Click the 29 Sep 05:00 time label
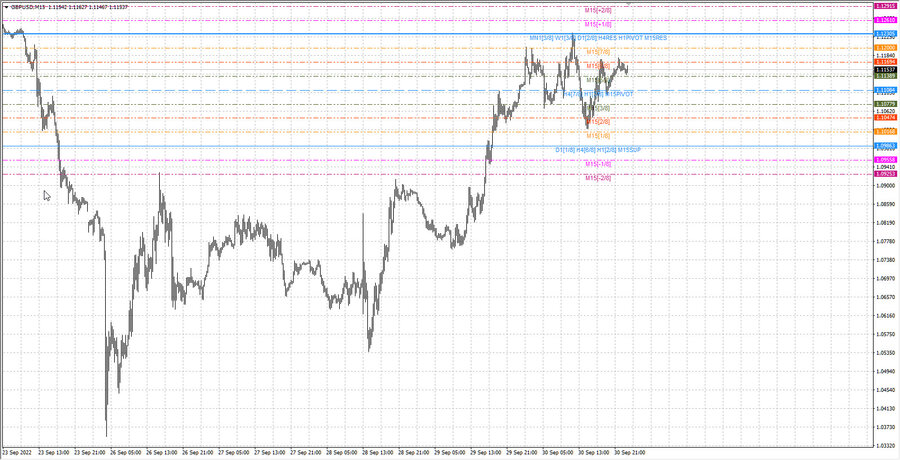900x460 pixels. (450, 453)
